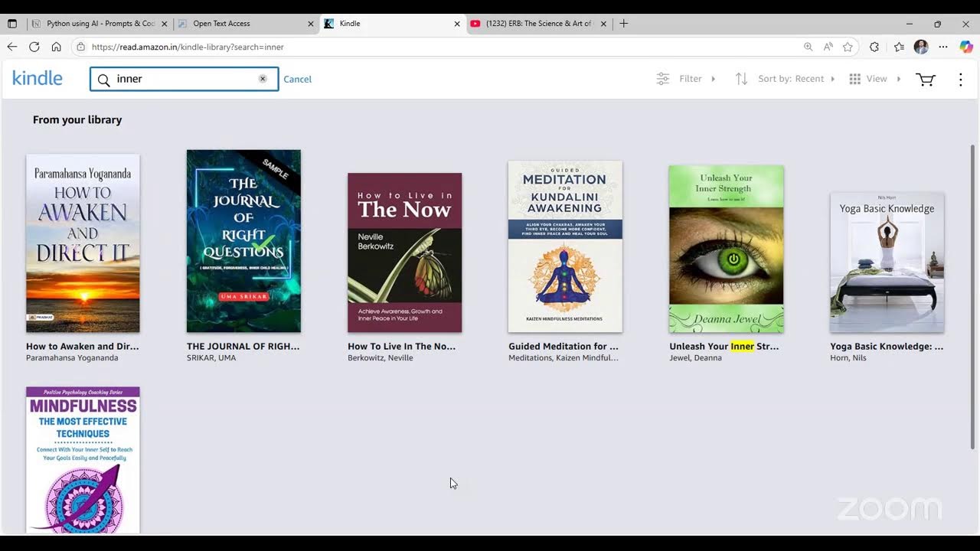Image resolution: width=980 pixels, height=551 pixels.
Task: Open the zoom magnifier in address bar
Action: click(x=808, y=47)
